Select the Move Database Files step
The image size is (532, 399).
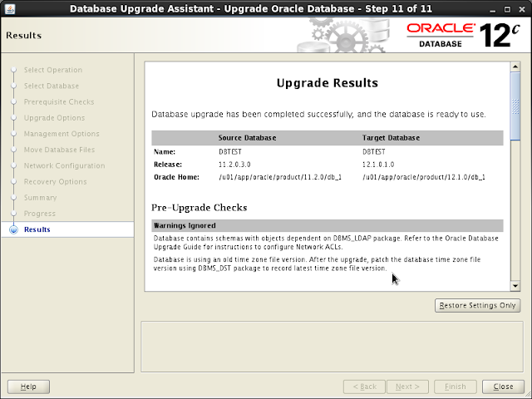point(59,150)
